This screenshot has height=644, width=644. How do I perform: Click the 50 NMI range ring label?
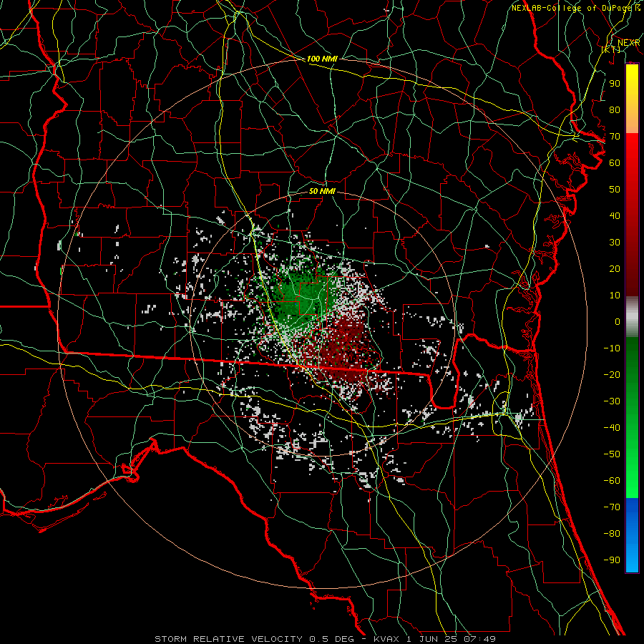pyautogui.click(x=322, y=191)
